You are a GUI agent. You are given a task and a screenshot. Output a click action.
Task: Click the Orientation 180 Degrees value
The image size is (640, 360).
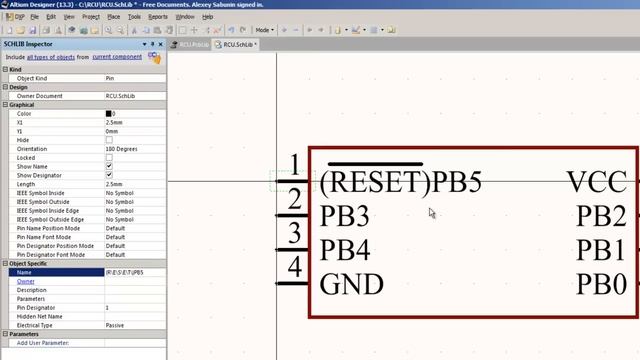click(135, 149)
